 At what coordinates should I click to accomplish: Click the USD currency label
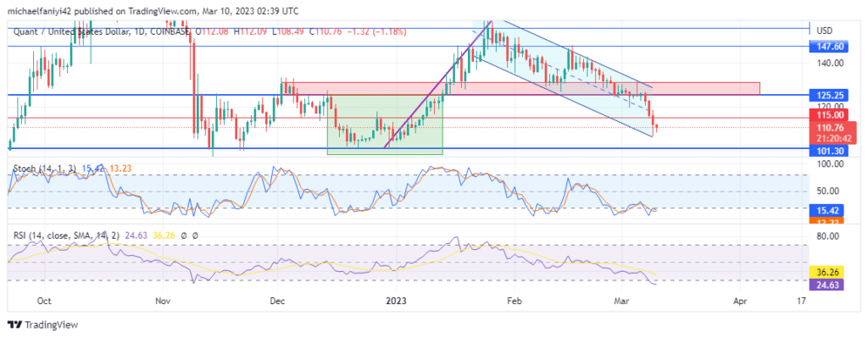pyautogui.click(x=825, y=30)
